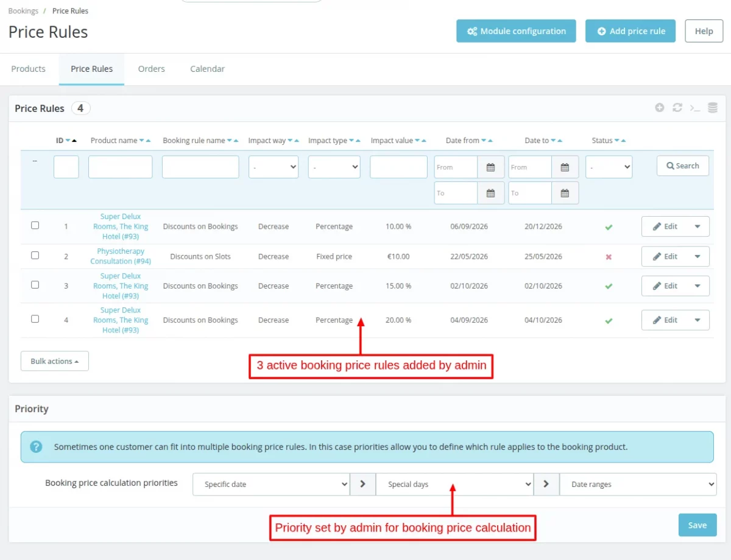Sort Date from column ascending
731x560 pixels.
coord(490,141)
